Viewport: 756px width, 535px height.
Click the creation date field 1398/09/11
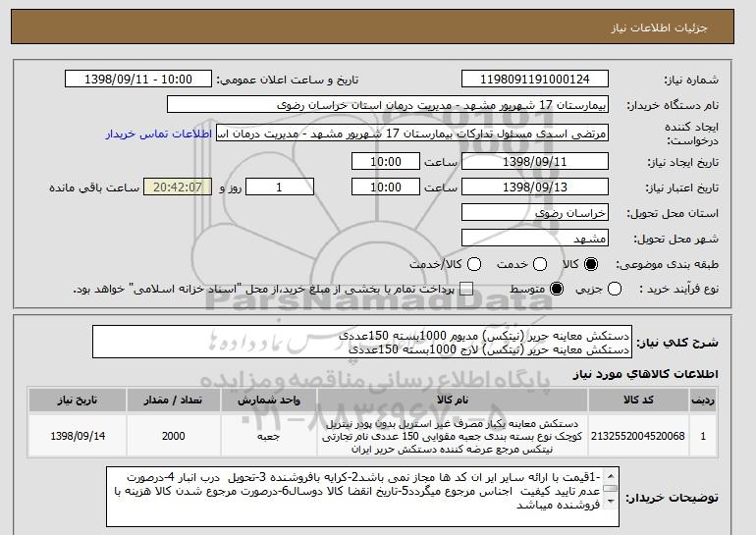pyautogui.click(x=535, y=161)
